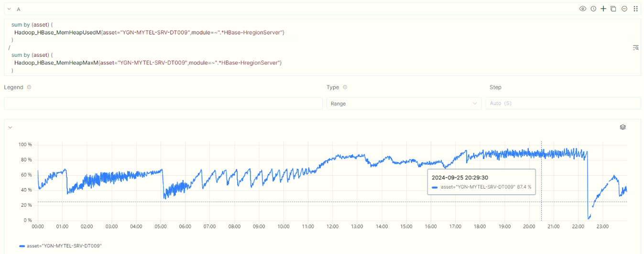Collapse the chart panel chevron
The image size is (644, 254).
coord(10,127)
